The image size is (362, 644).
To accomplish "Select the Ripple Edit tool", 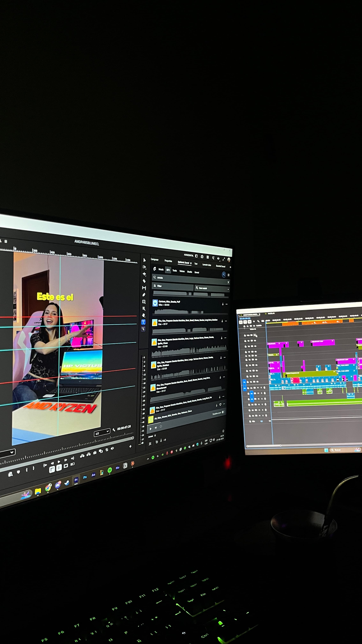I will [144, 274].
